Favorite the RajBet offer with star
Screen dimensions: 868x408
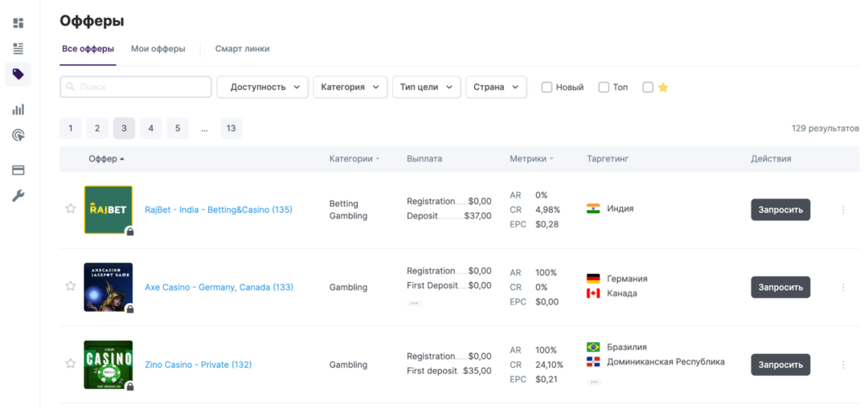(70, 209)
